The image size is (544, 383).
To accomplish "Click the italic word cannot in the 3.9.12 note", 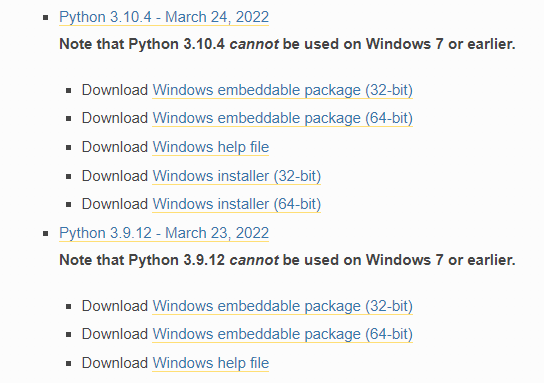I will (x=254, y=260).
